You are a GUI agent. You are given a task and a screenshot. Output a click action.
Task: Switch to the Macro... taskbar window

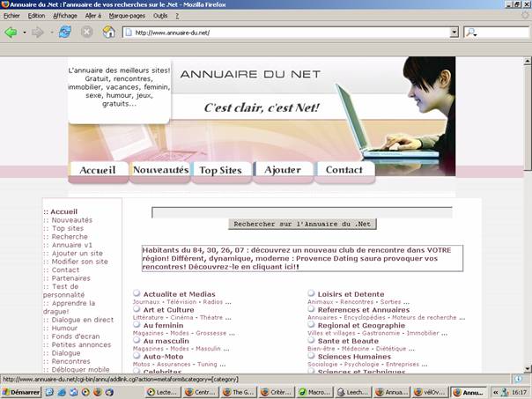point(315,392)
